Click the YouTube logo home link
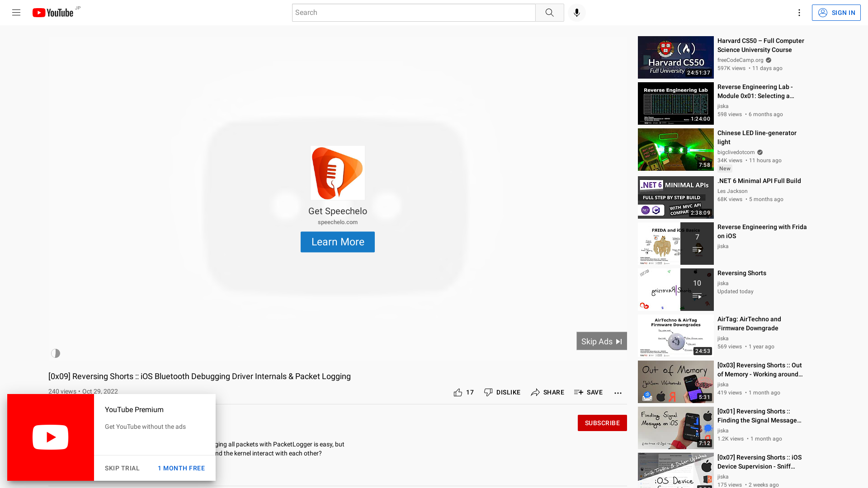 pos(53,13)
